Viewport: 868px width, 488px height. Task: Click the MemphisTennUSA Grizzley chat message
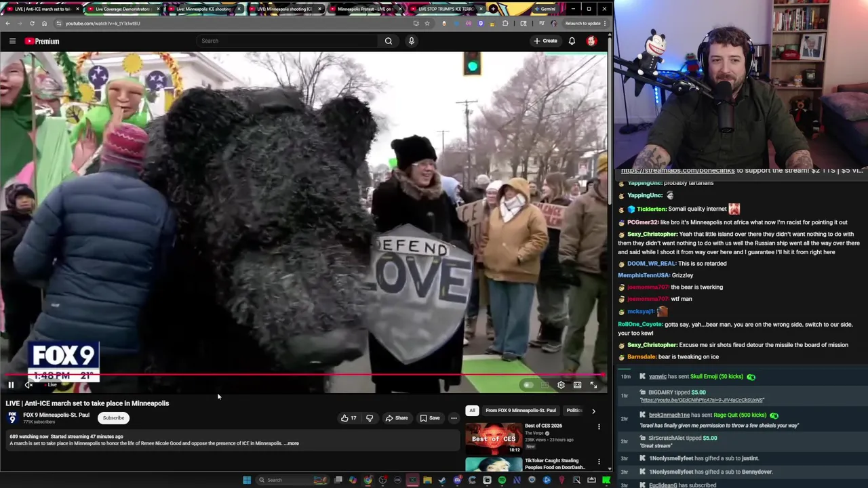coord(656,275)
